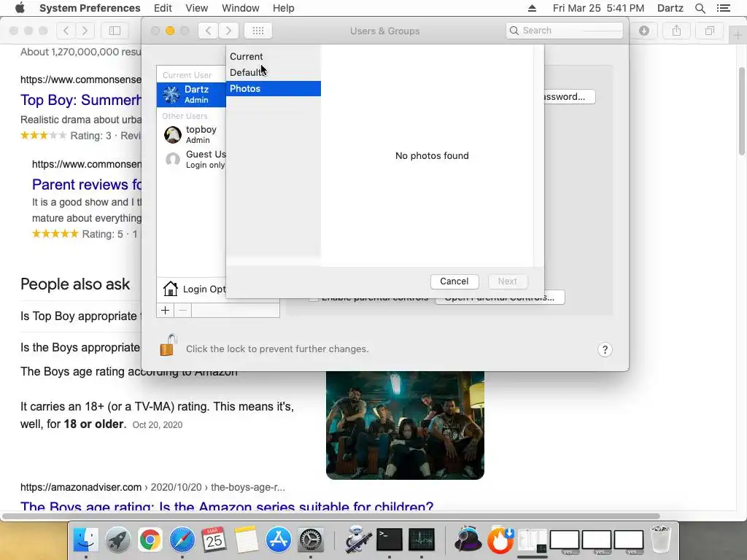Add a user with the plus button
747x560 pixels.
pyautogui.click(x=166, y=311)
